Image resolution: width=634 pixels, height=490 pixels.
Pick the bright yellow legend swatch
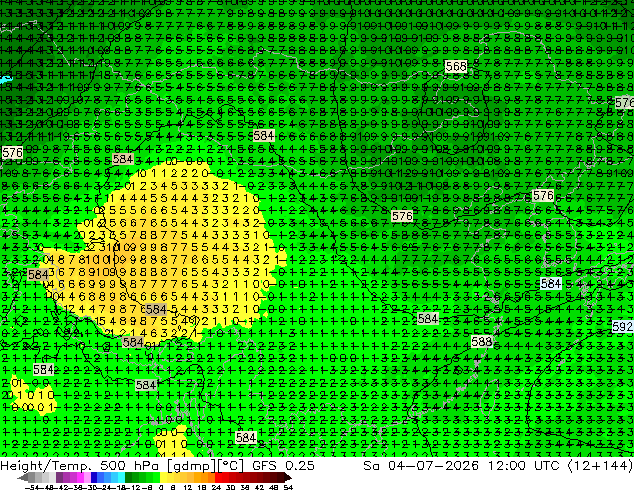click(163, 477)
